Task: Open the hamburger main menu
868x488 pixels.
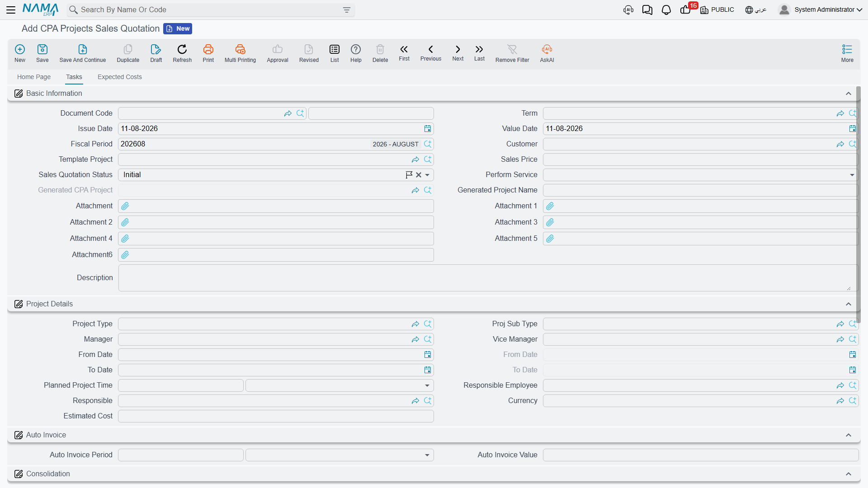Action: click(x=11, y=10)
